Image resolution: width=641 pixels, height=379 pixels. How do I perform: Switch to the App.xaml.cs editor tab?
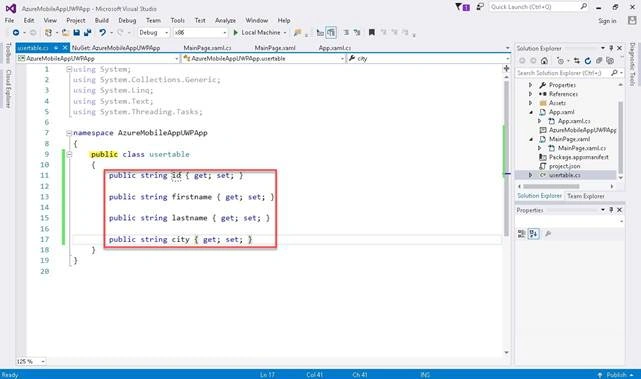tap(335, 48)
